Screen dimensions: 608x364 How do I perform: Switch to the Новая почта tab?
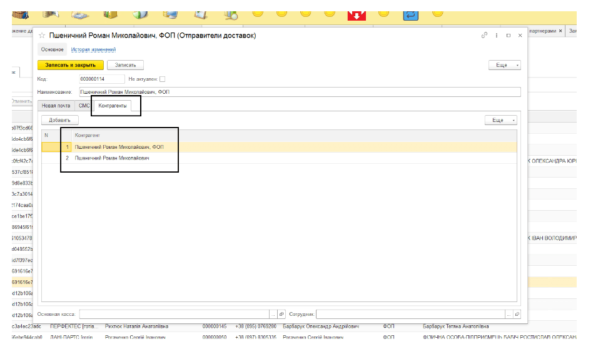[54, 106]
